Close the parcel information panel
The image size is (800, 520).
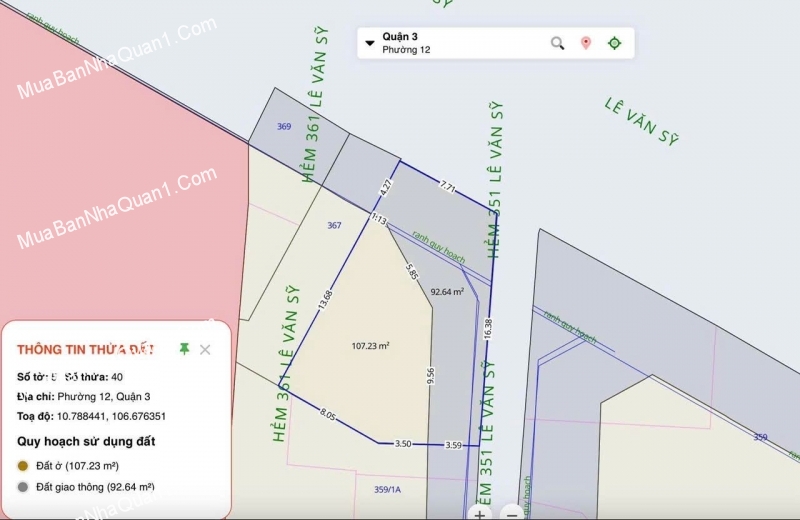[205, 349]
